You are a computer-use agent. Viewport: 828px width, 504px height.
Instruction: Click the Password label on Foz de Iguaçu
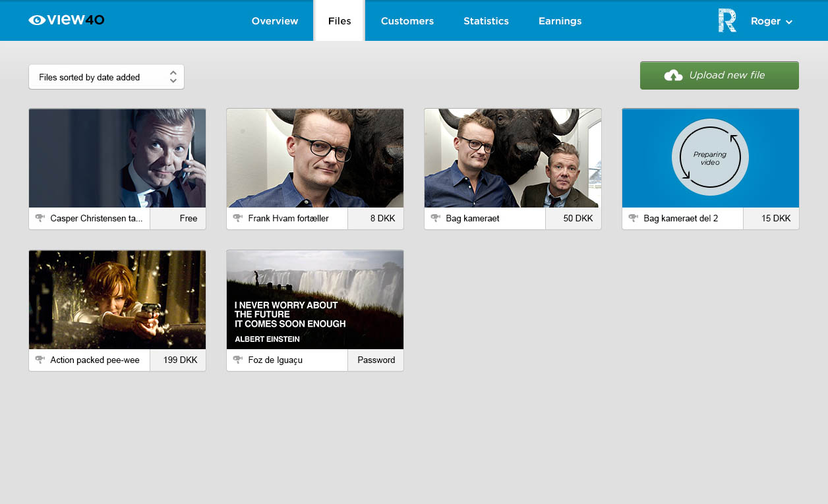click(376, 360)
